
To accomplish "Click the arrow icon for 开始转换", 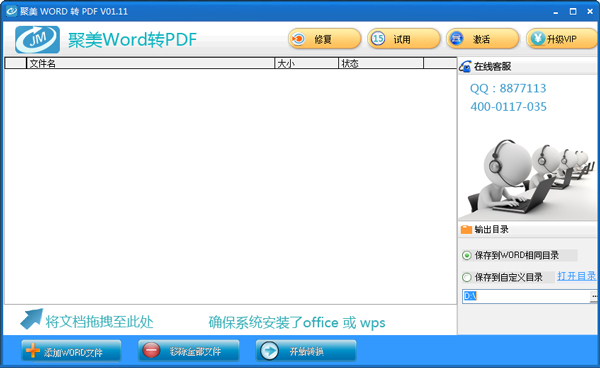I will click(x=269, y=351).
